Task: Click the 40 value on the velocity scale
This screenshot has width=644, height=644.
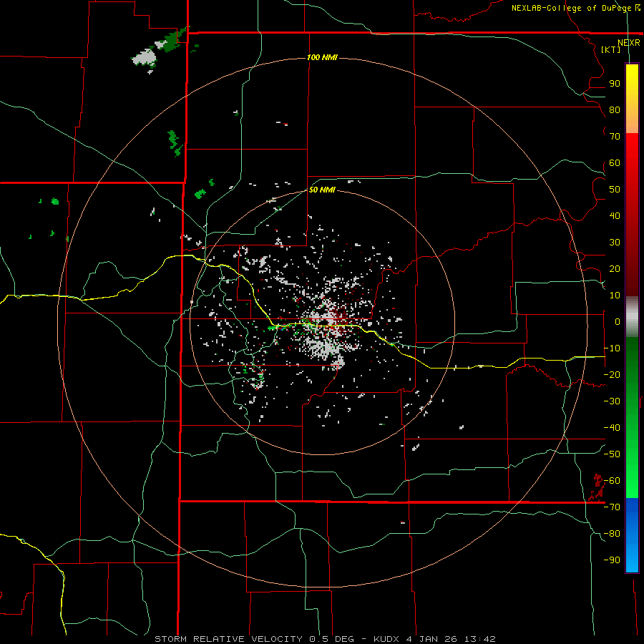Action: 615,215
